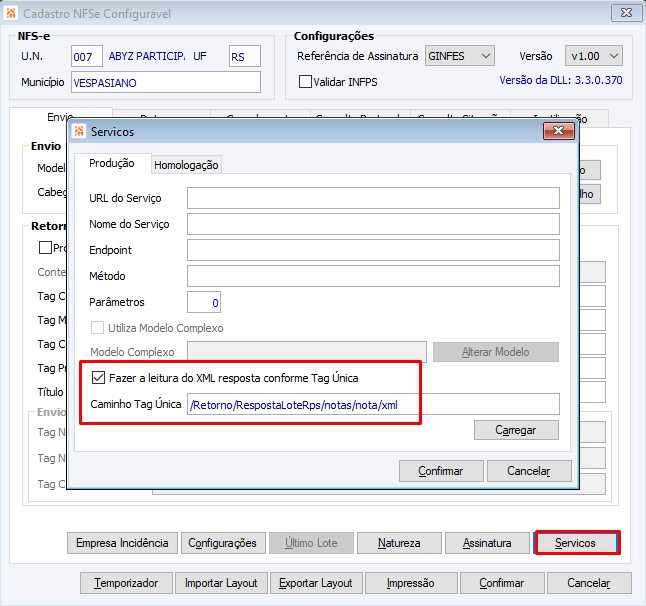Click Confirmar in the Servicos dialog

(441, 471)
